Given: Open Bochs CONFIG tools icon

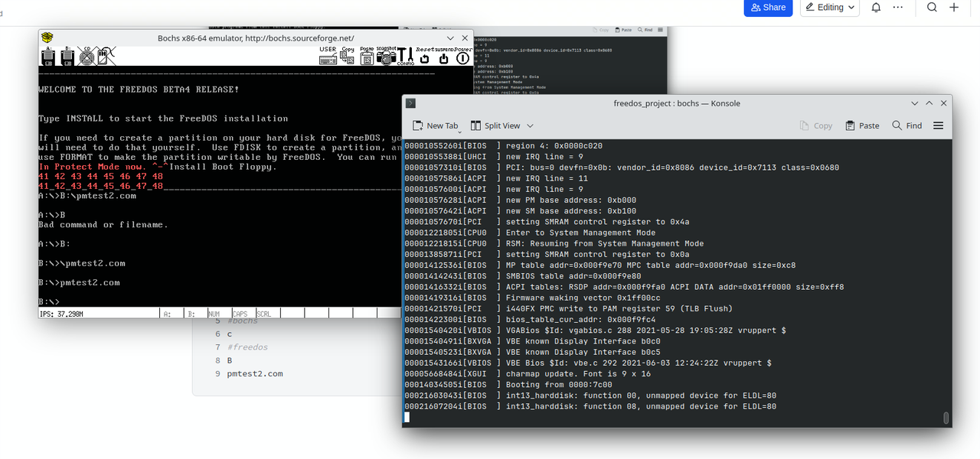Looking at the screenshot, I should [406, 56].
